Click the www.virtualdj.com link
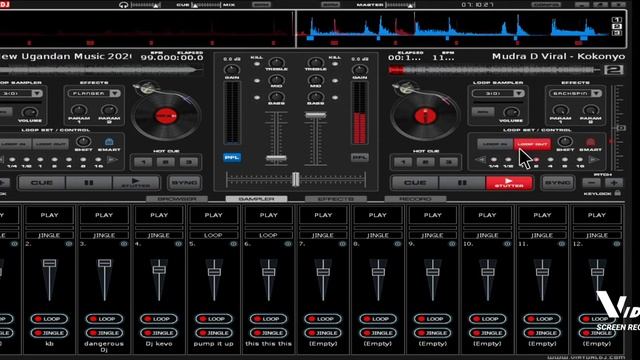 click(x=586, y=357)
